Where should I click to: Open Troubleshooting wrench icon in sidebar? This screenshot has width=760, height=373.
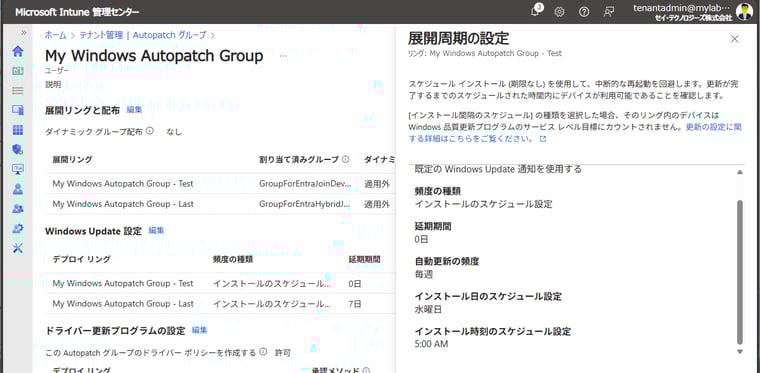18,248
